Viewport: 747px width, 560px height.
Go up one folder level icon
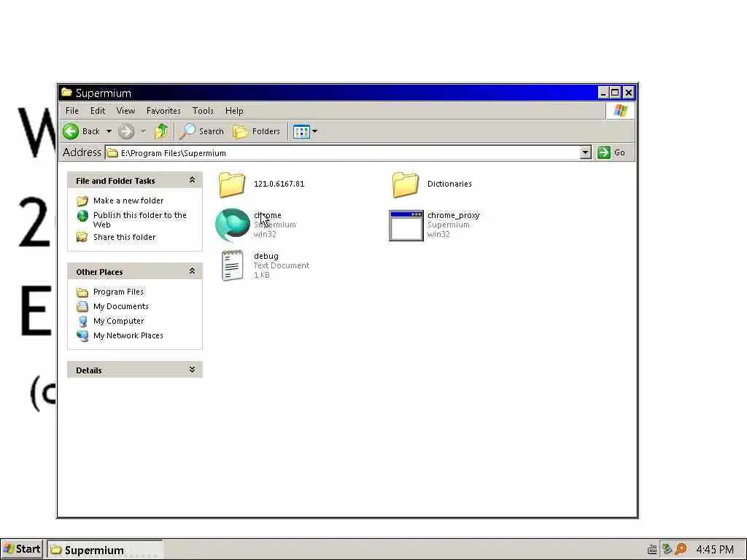click(161, 131)
